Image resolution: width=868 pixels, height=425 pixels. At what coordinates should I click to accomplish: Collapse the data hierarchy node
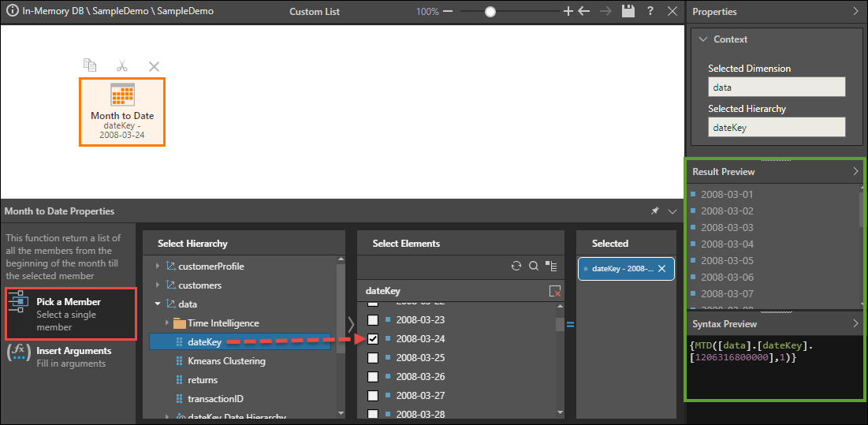pyautogui.click(x=158, y=304)
